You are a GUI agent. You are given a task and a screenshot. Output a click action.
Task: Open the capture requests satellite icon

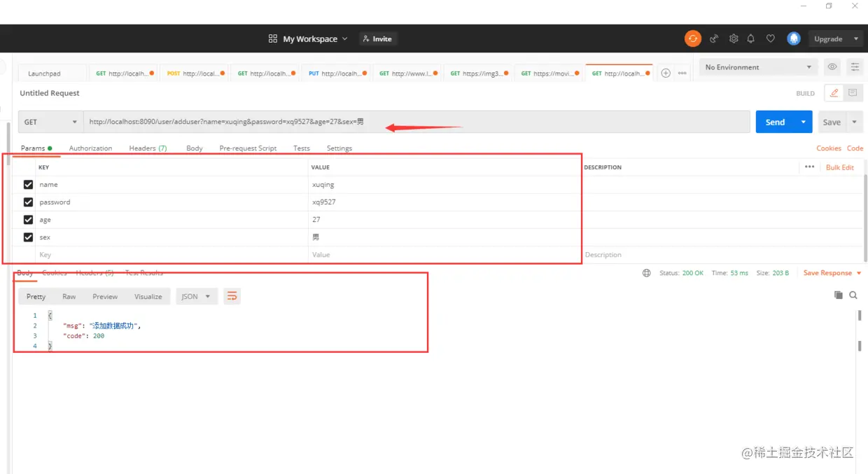714,39
